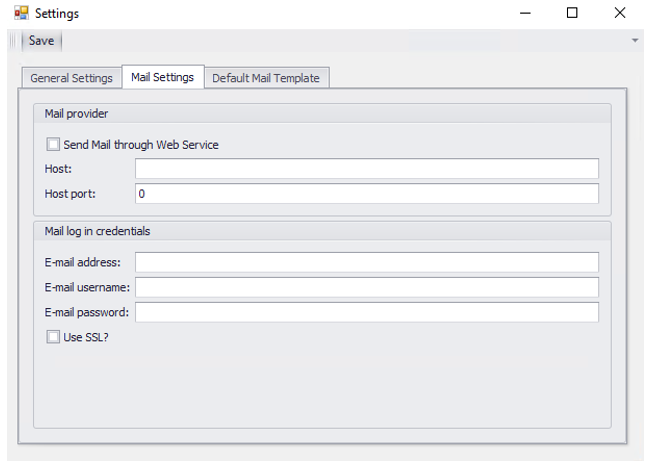Open the toolbar overflow dropdown arrow

tap(634, 41)
